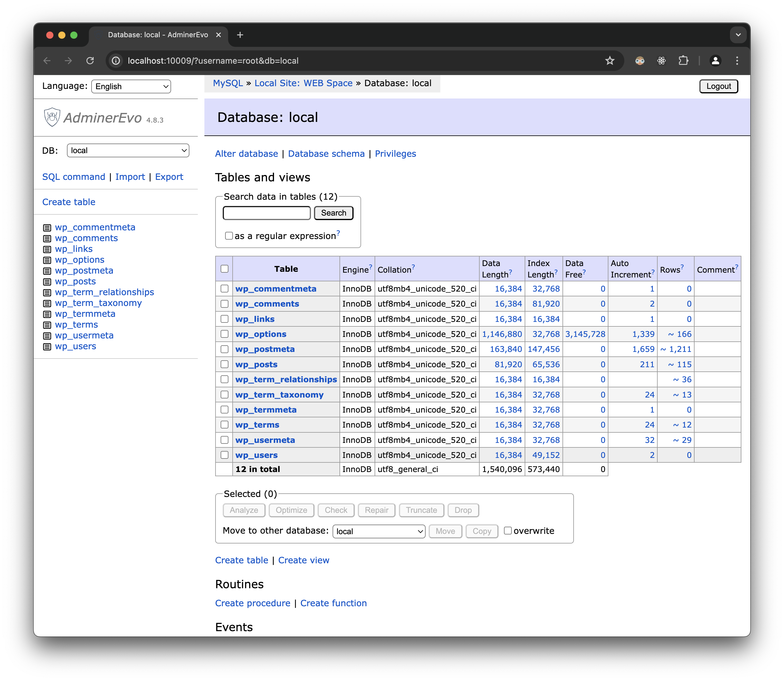784x681 pixels.
Task: Open the Language dropdown
Action: tap(131, 86)
